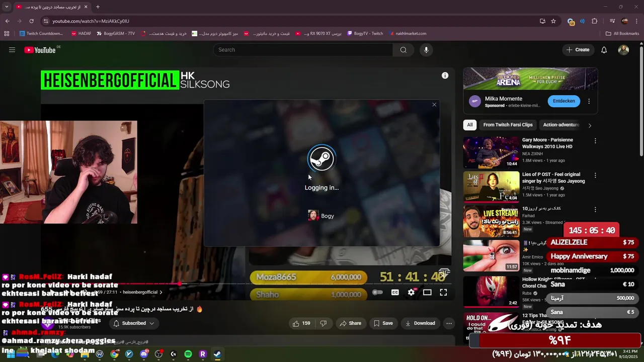Open Discord from the taskbar
The width and height of the screenshot is (644, 362).
coord(144,354)
